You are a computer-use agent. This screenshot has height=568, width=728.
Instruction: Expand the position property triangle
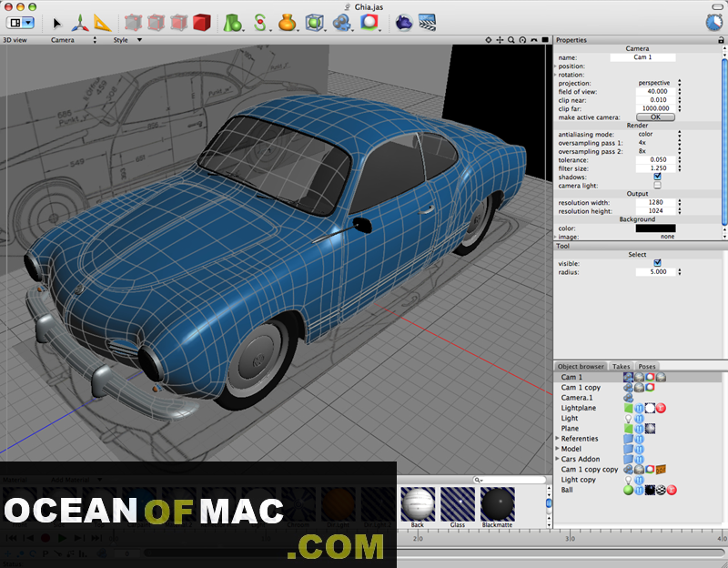(x=555, y=66)
